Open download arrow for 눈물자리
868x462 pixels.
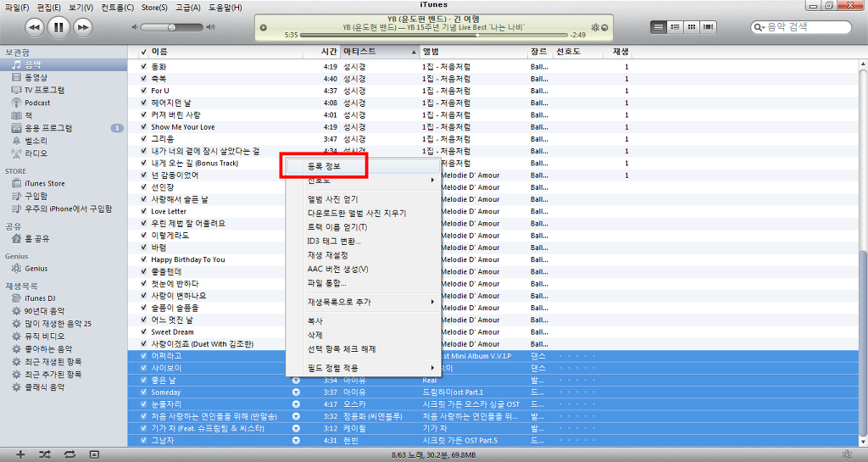(x=296, y=404)
